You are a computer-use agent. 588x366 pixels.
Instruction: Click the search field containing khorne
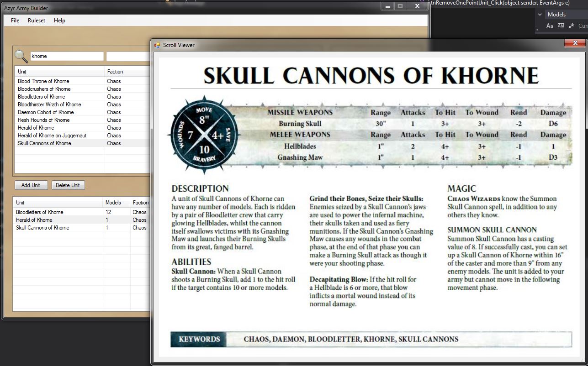tap(67, 56)
